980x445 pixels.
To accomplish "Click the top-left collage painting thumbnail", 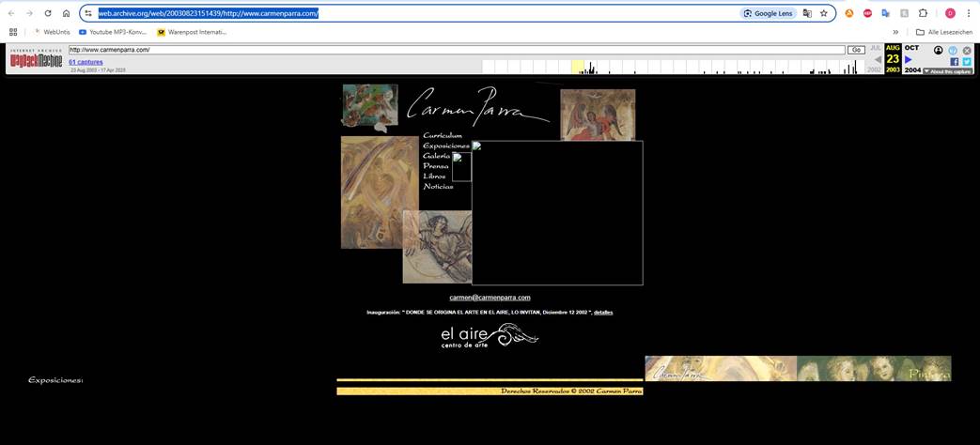I will coord(370,107).
